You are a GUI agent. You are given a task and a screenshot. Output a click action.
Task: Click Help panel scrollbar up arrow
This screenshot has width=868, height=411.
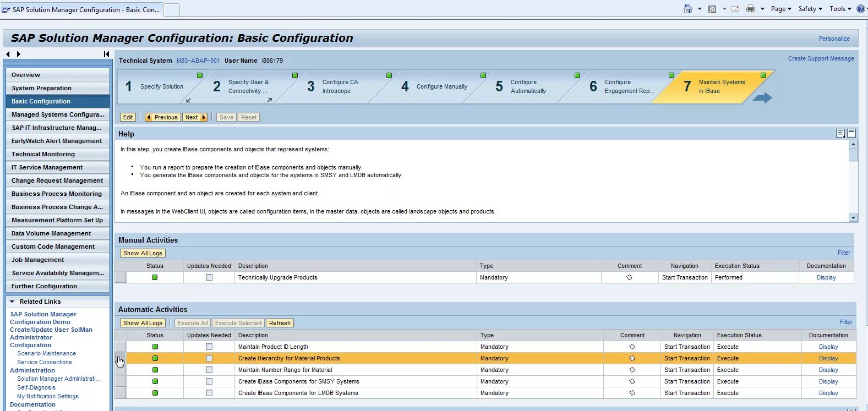tap(853, 144)
